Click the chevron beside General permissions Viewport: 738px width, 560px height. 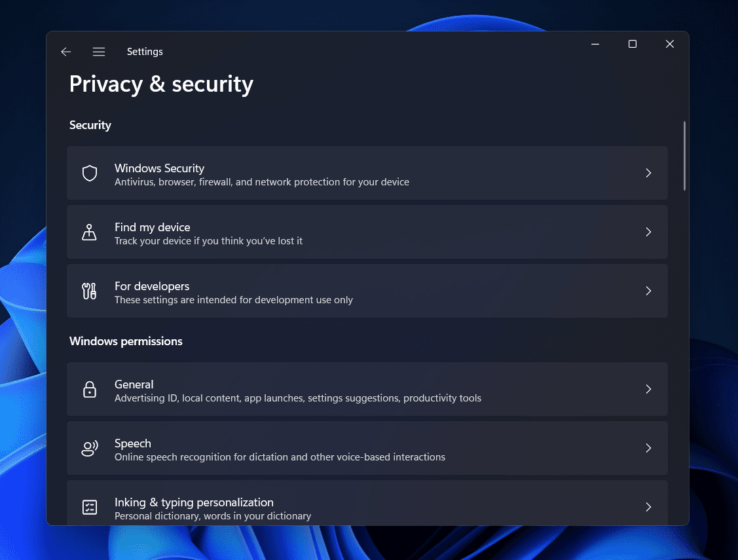[x=648, y=389]
